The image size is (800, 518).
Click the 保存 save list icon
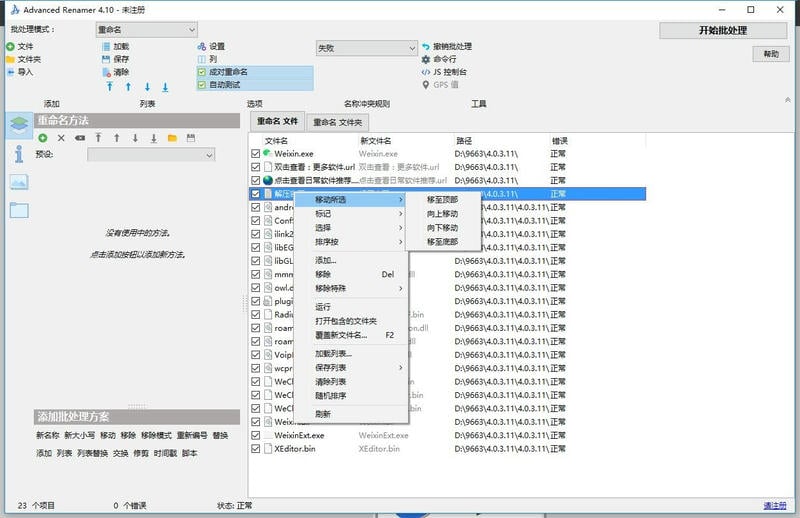click(x=105, y=59)
